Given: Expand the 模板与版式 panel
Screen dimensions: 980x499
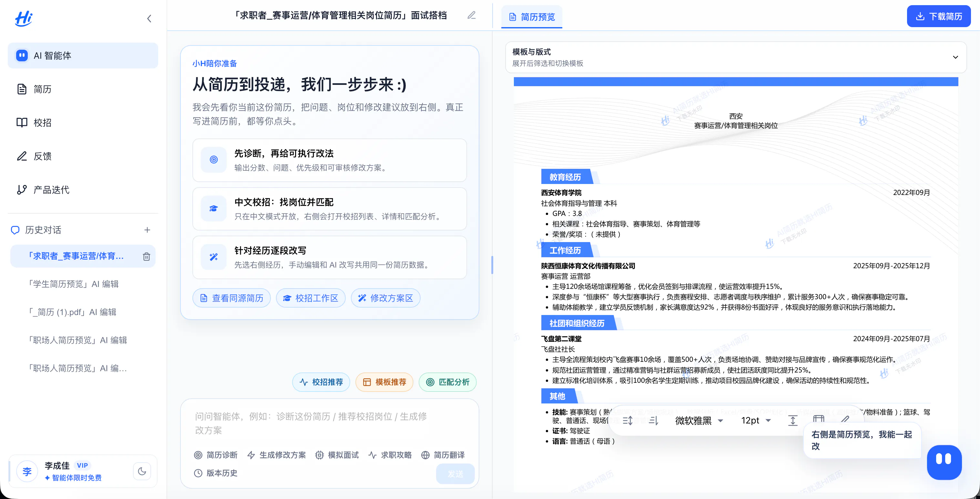Looking at the screenshot, I should click(x=736, y=57).
